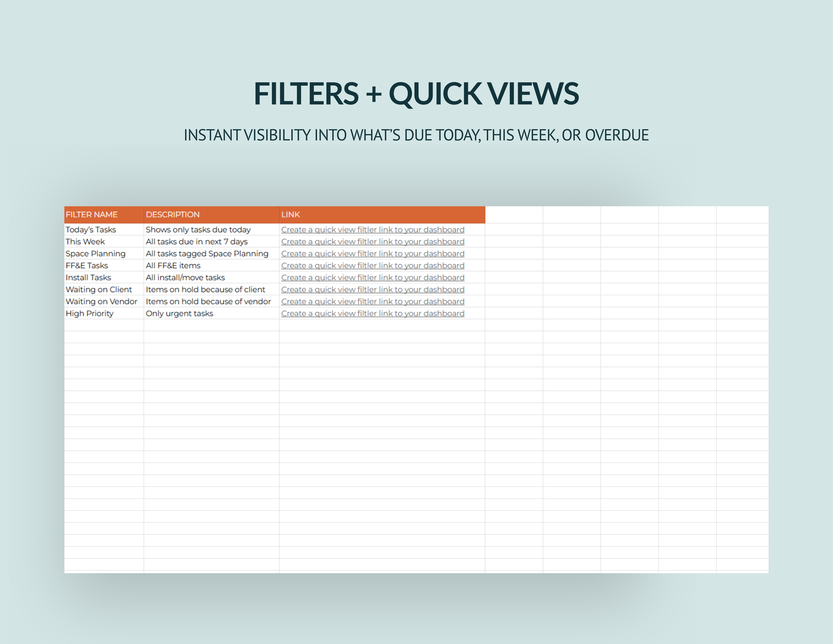The image size is (833, 644).
Task: Open the Waiting on Vendor filter link
Action: pos(372,301)
